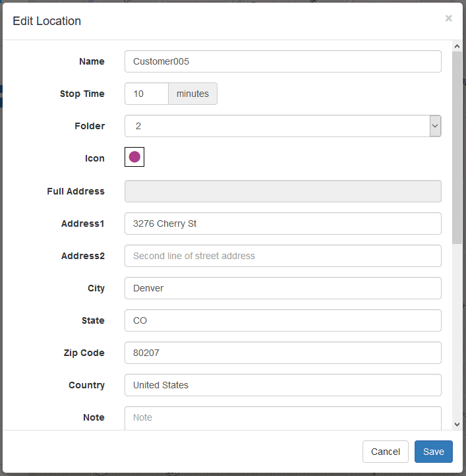466x476 pixels.
Task: Click the Country field United States
Action: tap(283, 385)
